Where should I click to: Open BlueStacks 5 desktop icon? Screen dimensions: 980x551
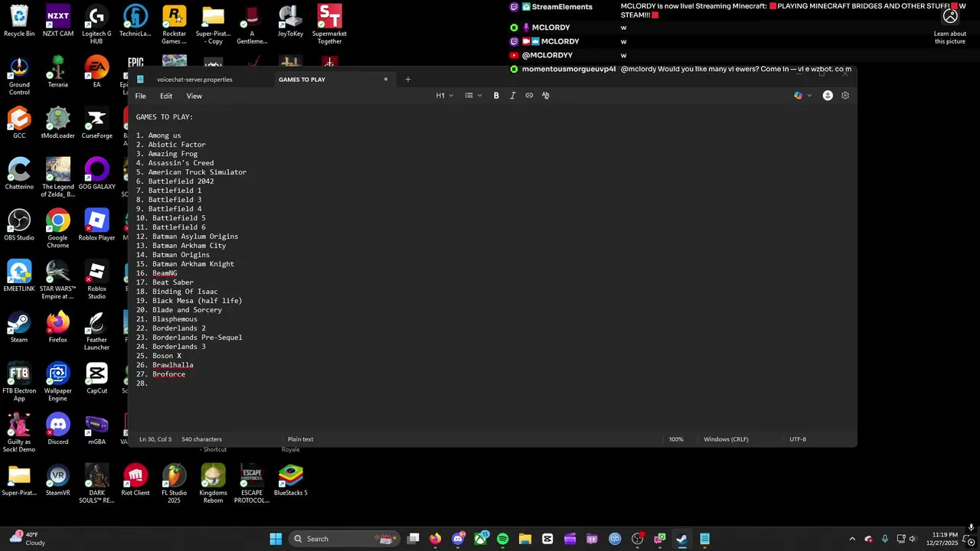click(x=290, y=481)
